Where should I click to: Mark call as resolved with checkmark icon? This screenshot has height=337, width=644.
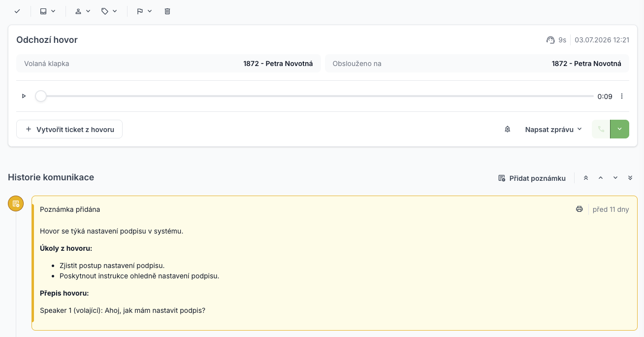point(17,11)
